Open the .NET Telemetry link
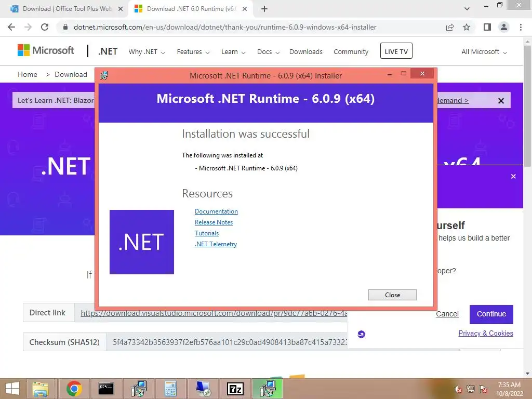 (216, 244)
